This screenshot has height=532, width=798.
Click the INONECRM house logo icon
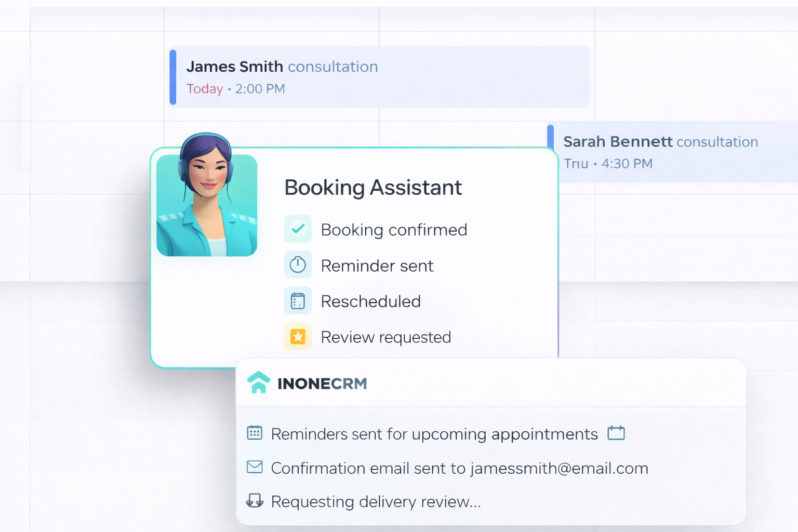[x=258, y=383]
